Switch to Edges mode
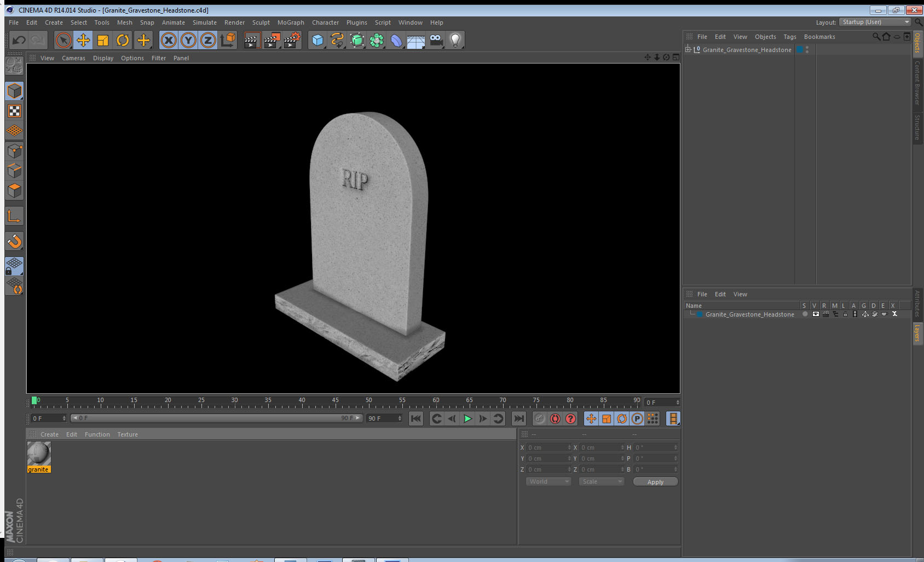This screenshot has height=562, width=924. 14,170
